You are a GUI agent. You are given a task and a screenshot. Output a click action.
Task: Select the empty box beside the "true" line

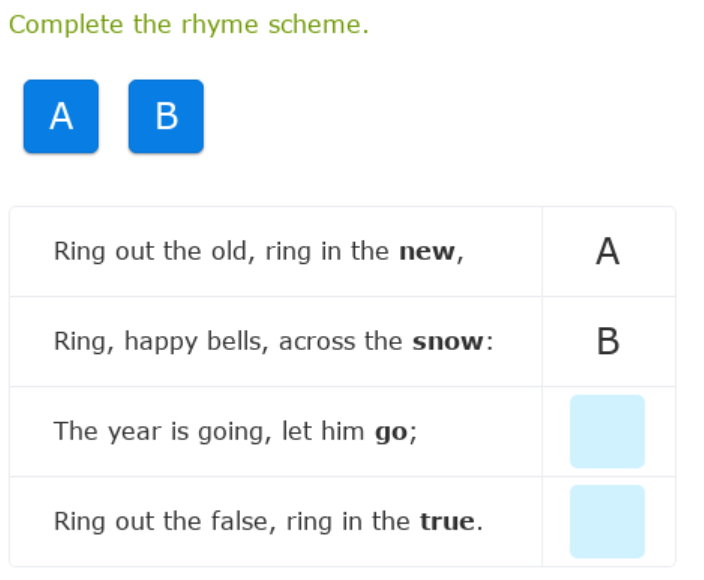click(x=607, y=521)
